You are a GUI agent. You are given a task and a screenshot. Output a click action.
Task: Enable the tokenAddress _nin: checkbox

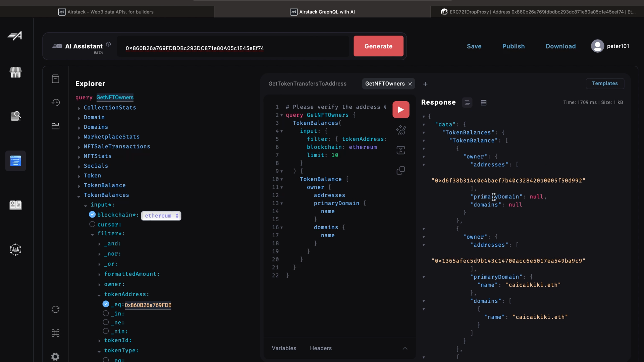[106, 331]
